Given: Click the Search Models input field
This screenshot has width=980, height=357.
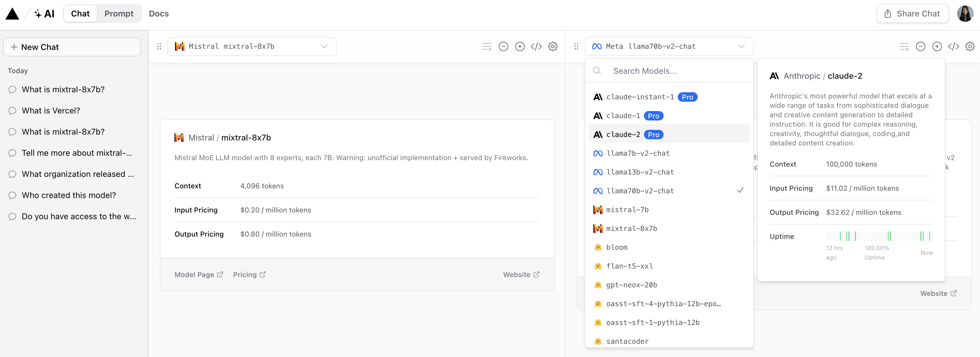Looking at the screenshot, I should [669, 71].
